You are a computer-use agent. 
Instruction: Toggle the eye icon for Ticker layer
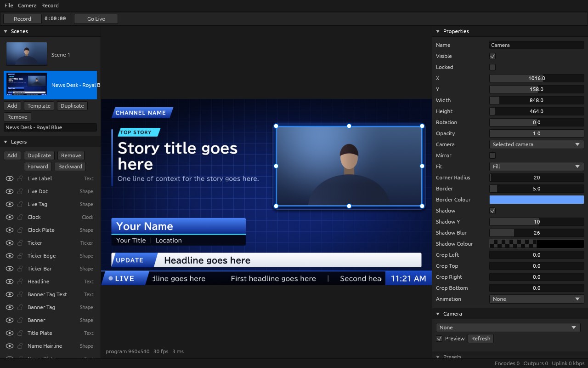pos(9,243)
